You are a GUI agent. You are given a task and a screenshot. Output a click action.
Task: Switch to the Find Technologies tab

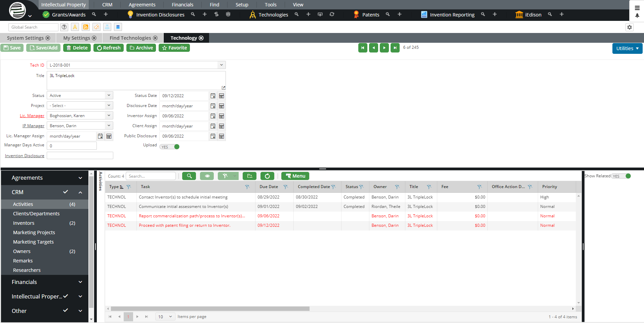(130, 38)
